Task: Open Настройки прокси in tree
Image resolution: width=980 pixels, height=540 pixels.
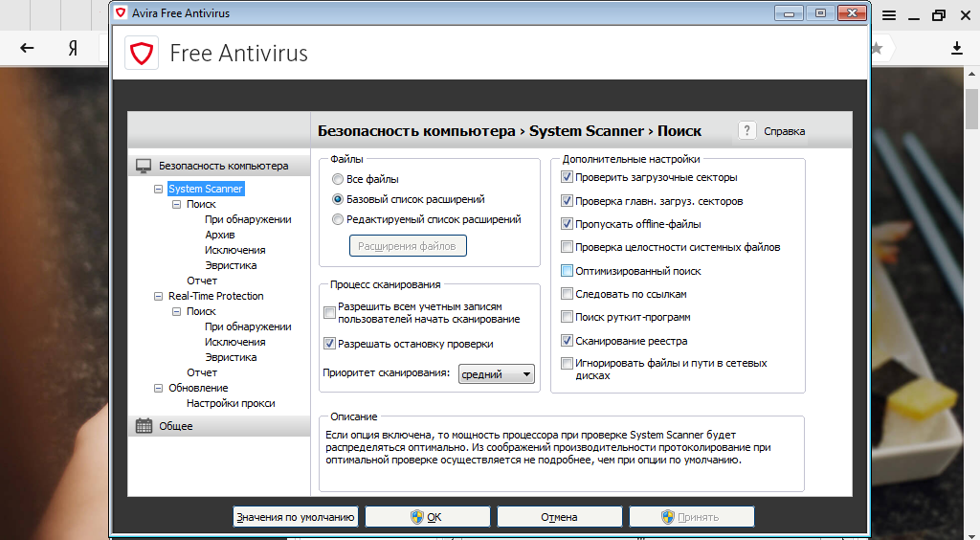Action: click(x=231, y=403)
